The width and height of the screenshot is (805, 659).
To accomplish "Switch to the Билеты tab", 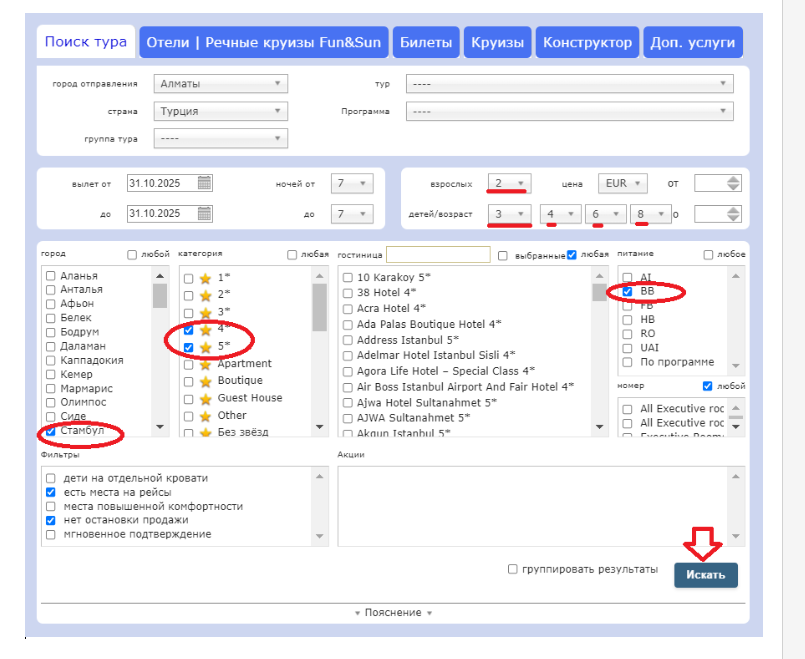I will (x=427, y=42).
